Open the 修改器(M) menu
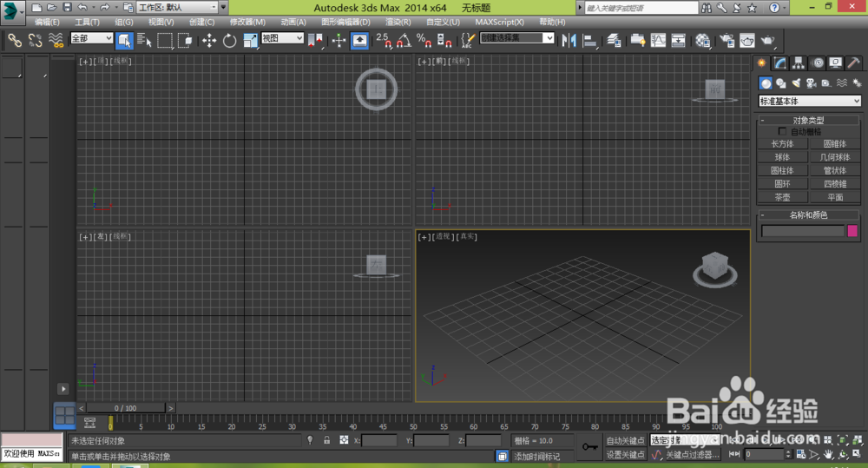 [x=247, y=22]
